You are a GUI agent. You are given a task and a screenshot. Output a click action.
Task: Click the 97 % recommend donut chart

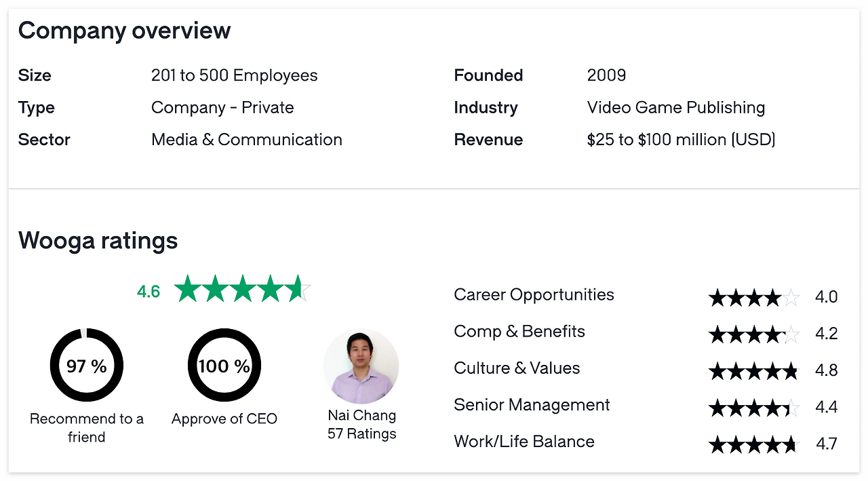[x=86, y=366]
